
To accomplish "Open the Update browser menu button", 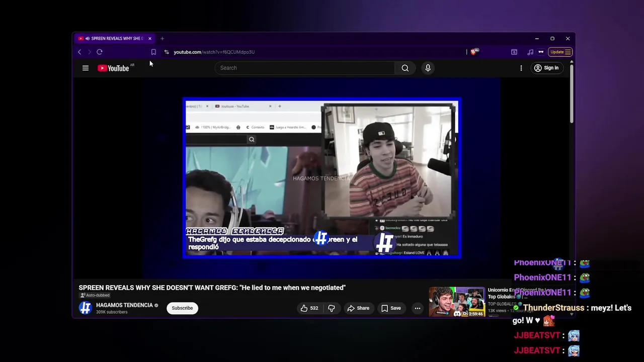I will coord(560,52).
